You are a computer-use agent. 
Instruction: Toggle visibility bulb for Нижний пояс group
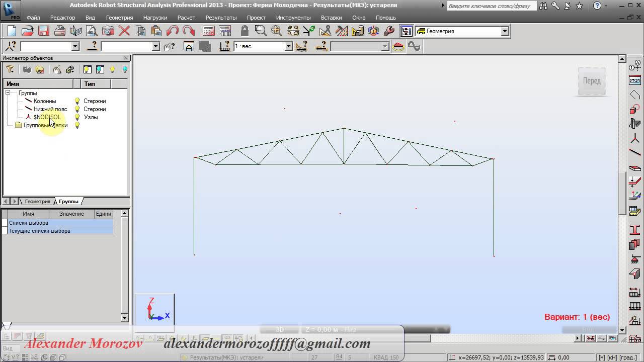pos(77,109)
